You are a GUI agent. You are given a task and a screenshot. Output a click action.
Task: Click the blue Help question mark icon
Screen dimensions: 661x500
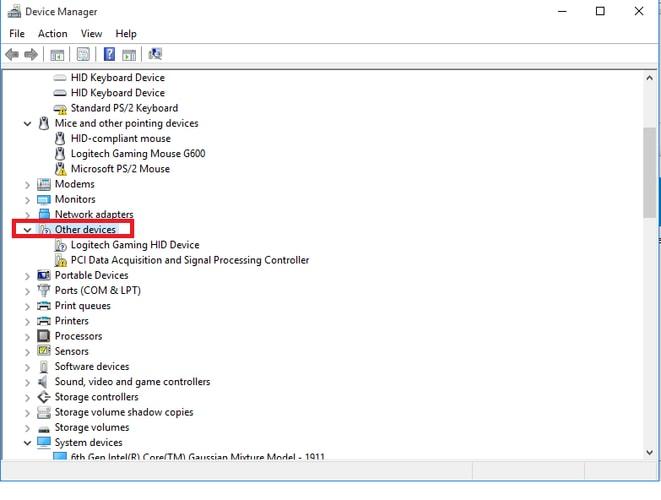coord(109,54)
